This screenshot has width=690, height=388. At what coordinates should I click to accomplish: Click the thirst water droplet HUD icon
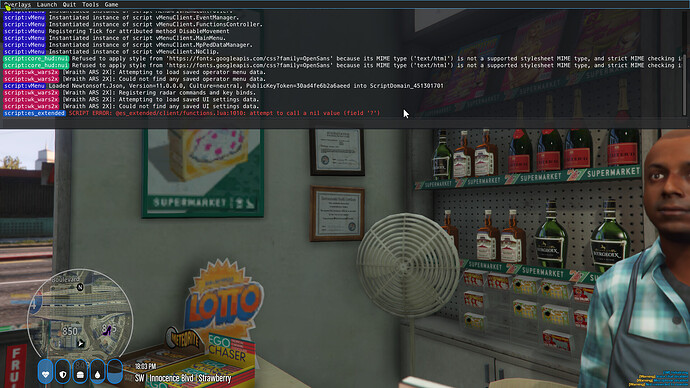(x=97, y=371)
